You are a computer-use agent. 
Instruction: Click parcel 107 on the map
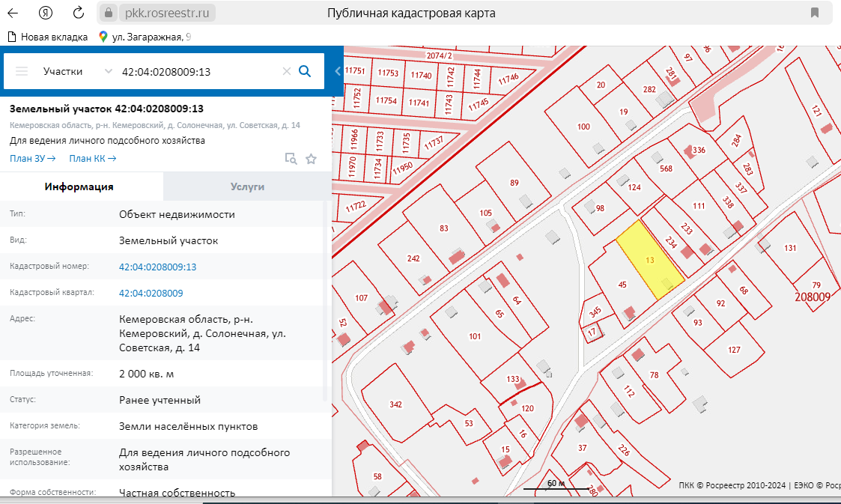(362, 298)
